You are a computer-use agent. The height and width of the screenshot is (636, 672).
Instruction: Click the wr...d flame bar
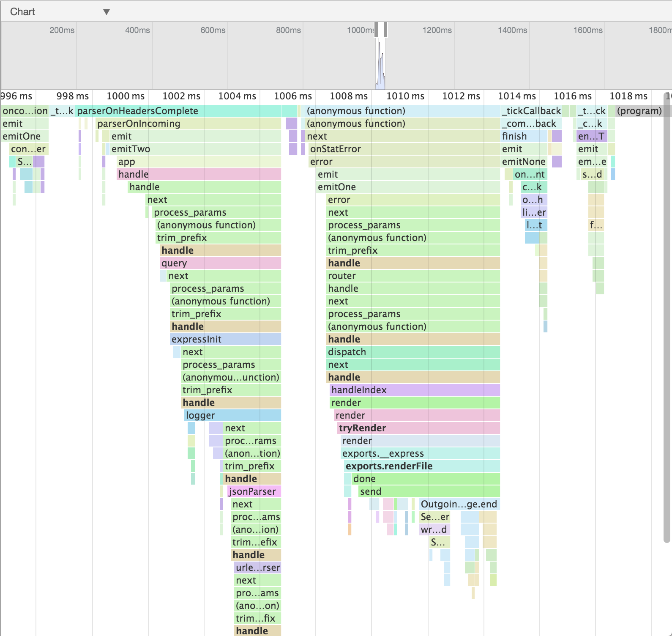pyautogui.click(x=435, y=529)
